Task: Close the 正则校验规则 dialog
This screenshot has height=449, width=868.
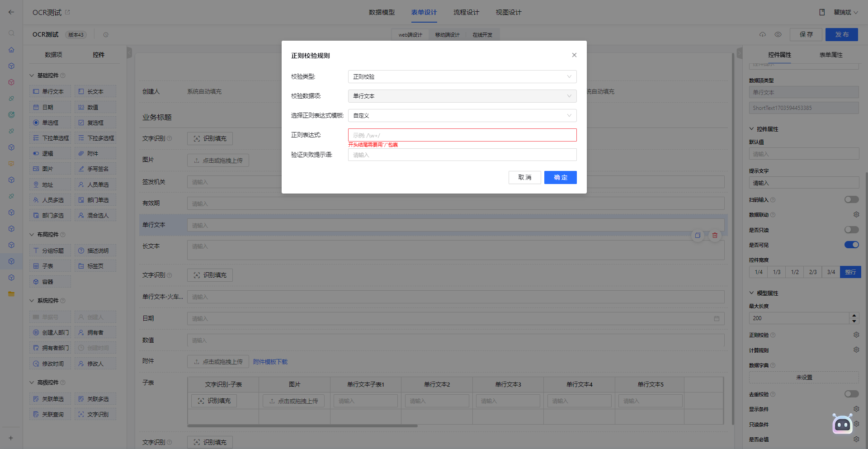Action: (x=574, y=55)
